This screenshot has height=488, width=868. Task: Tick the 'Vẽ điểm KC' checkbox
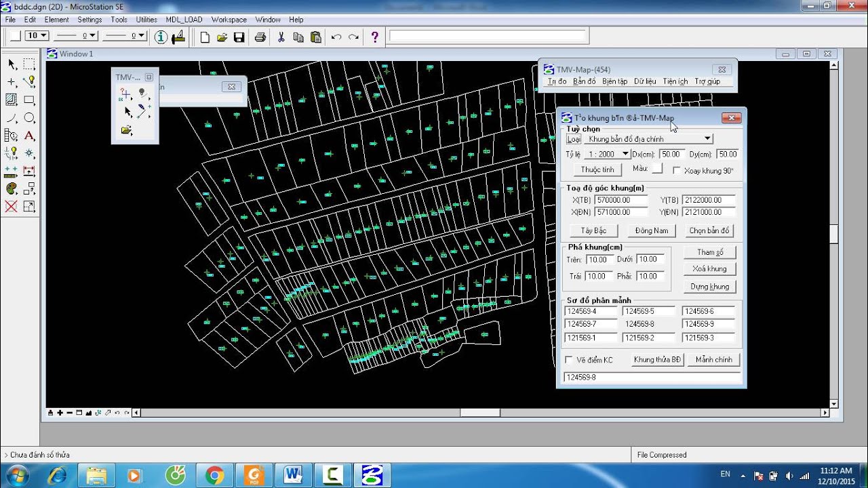tap(569, 360)
